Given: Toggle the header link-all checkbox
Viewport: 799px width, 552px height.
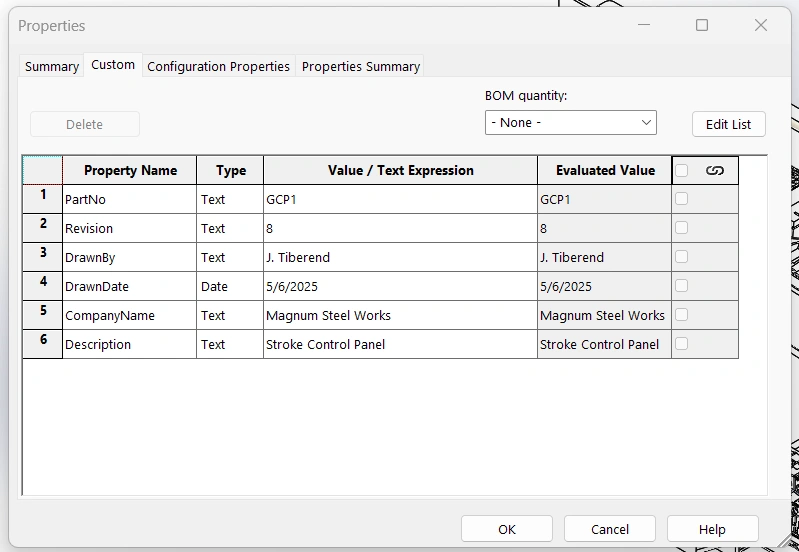Looking at the screenshot, I should coord(682,171).
